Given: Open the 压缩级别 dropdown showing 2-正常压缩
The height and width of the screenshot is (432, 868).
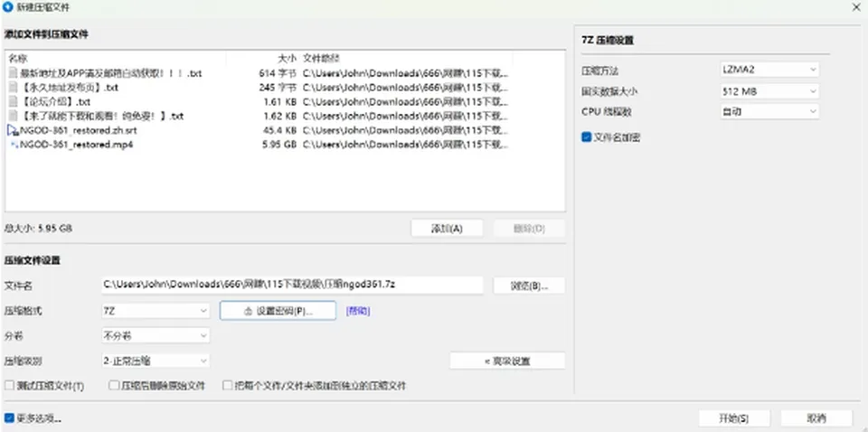Looking at the screenshot, I should 156,362.
